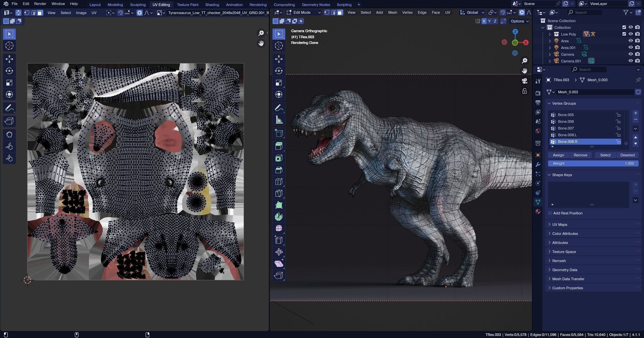Click the red X axis gizmo ball
The image size is (644, 338).
click(526, 42)
